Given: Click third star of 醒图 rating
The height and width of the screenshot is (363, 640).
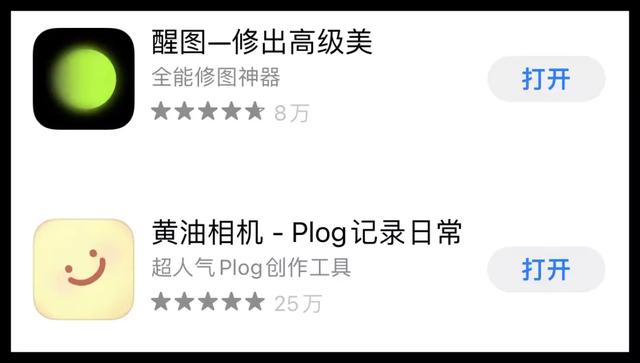Looking at the screenshot, I should [208, 111].
